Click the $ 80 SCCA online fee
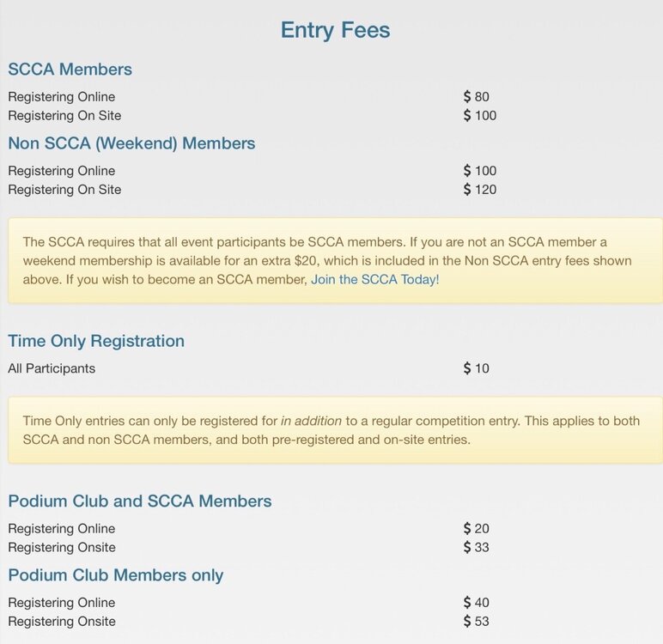The image size is (663, 644). tap(476, 96)
